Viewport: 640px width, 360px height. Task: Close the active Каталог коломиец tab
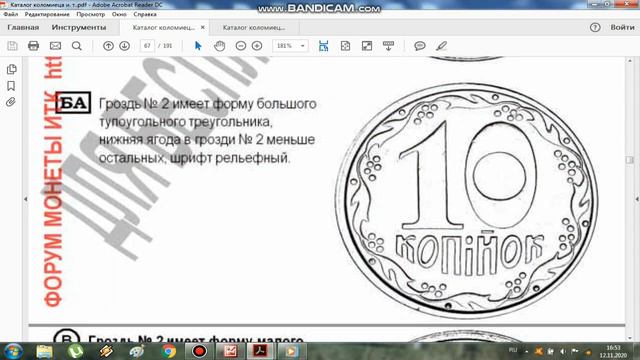click(202, 27)
